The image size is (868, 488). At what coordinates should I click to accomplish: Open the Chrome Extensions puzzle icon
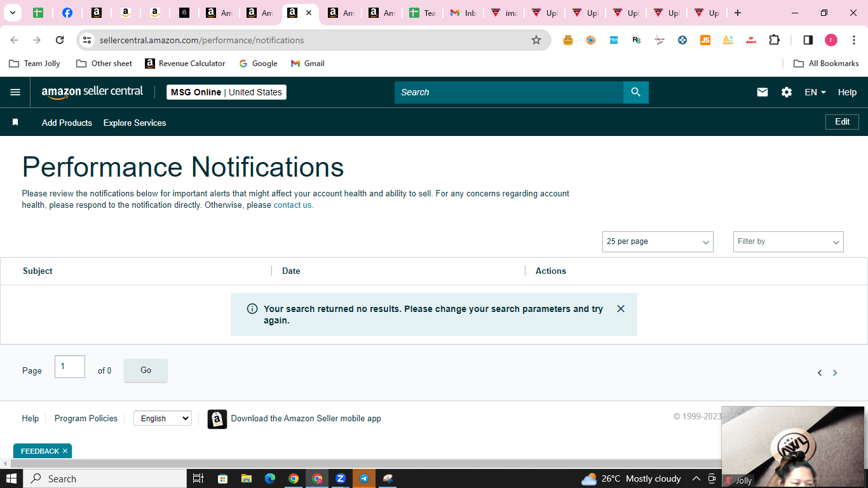pyautogui.click(x=774, y=40)
